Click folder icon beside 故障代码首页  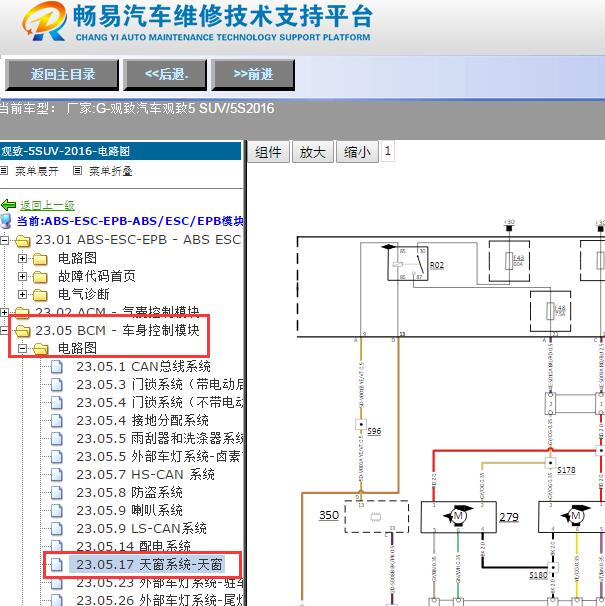point(40,277)
